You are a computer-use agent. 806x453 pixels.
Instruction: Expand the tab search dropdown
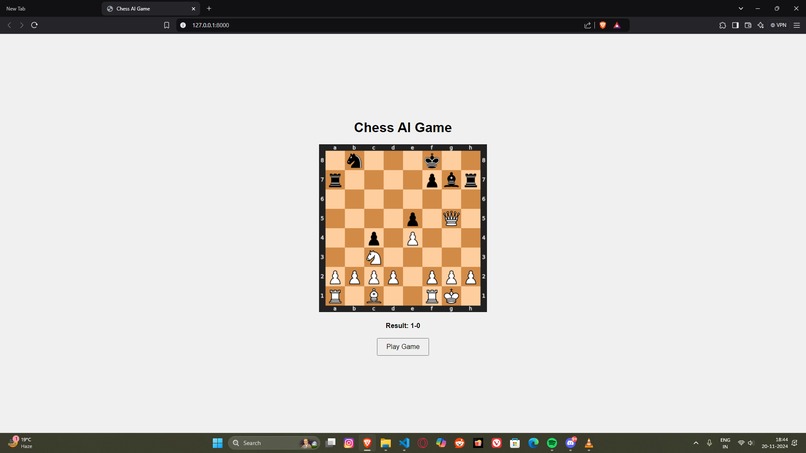pyautogui.click(x=741, y=8)
